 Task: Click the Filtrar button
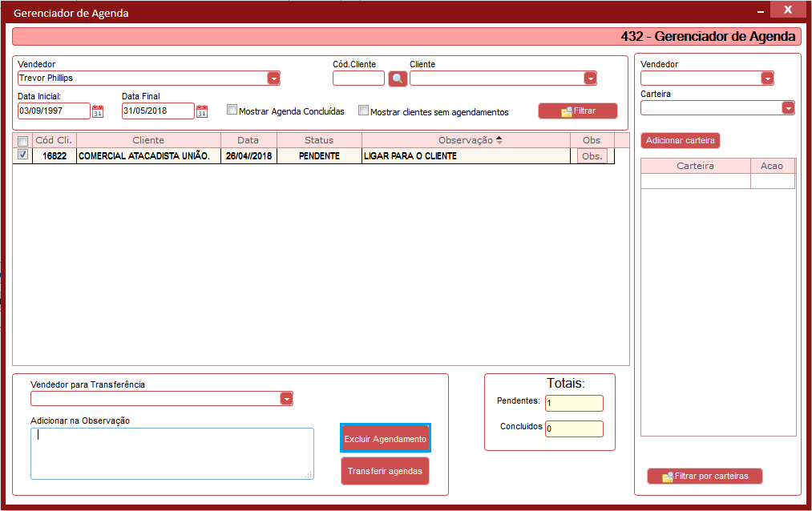click(578, 111)
